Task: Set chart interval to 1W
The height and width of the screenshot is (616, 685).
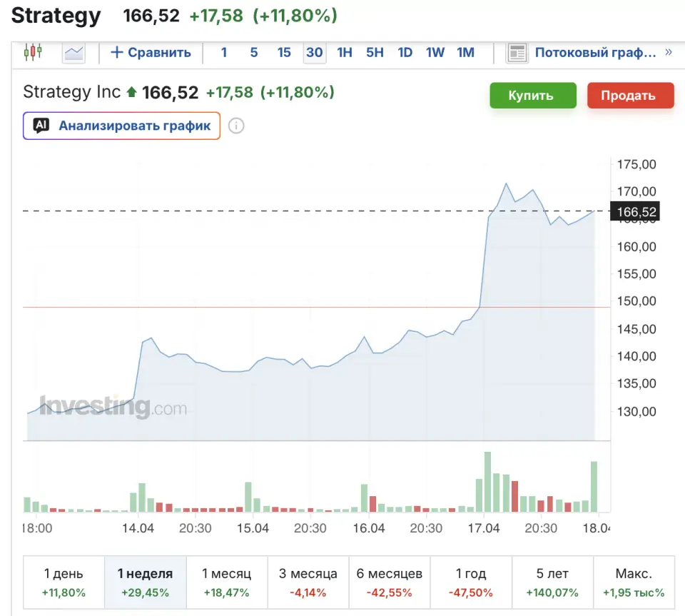Action: (x=435, y=53)
